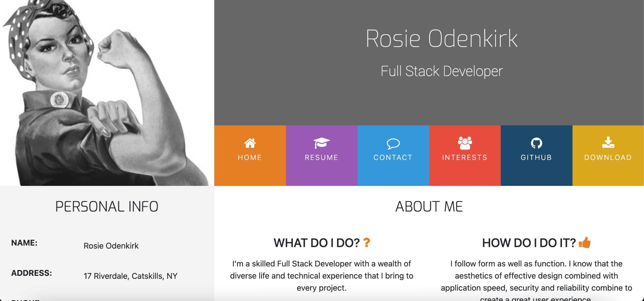Image resolution: width=644 pixels, height=301 pixels.
Task: Open the GITHUB navigation label
Action: coord(536,158)
